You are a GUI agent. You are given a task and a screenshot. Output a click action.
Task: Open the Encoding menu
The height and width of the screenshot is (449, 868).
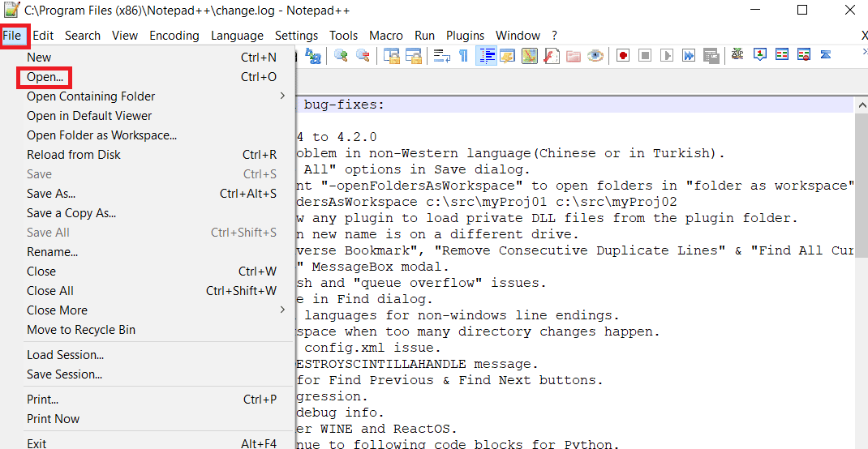click(174, 36)
